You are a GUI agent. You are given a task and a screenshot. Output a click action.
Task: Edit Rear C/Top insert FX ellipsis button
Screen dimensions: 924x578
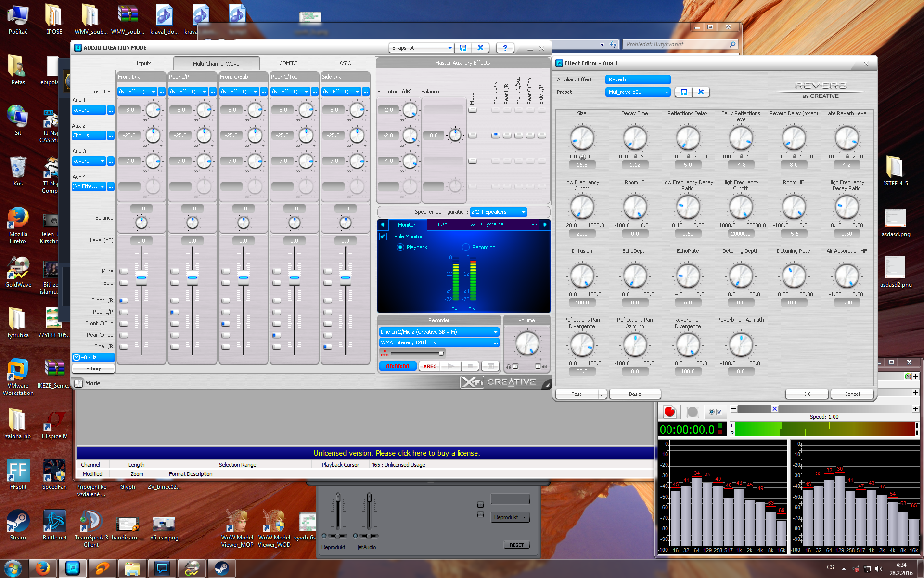pyautogui.click(x=315, y=92)
